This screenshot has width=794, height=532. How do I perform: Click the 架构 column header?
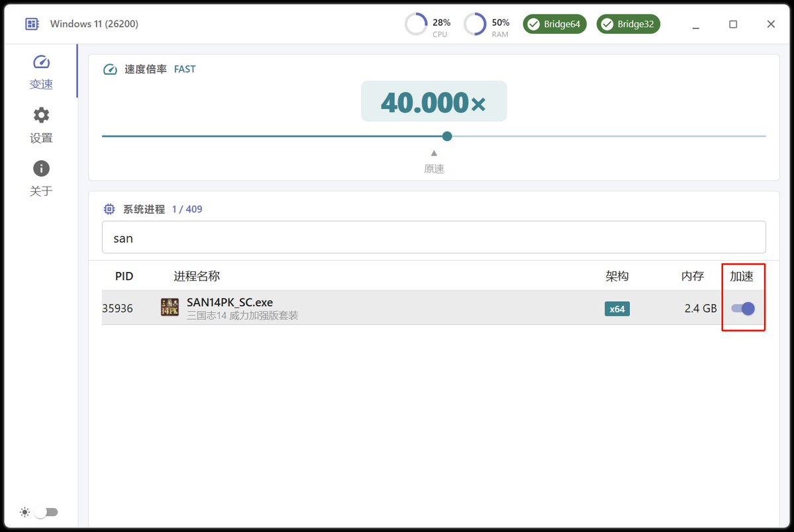pos(617,276)
